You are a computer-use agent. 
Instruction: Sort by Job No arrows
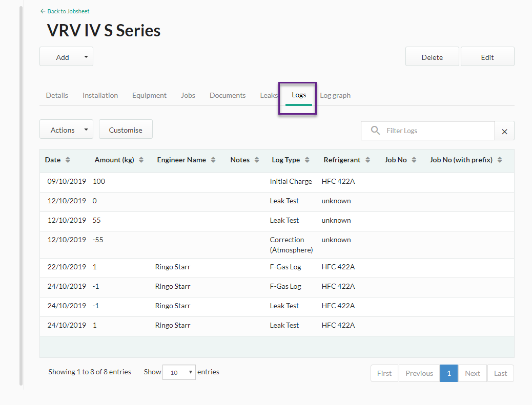point(414,160)
